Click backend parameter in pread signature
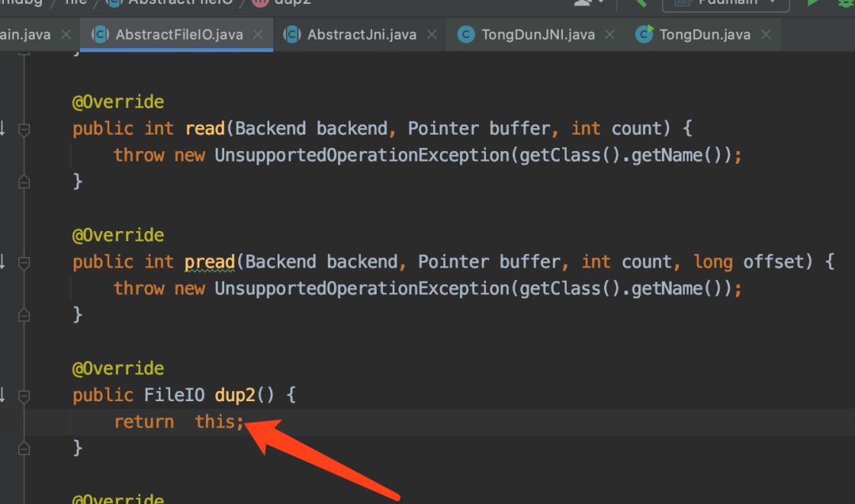 click(362, 262)
